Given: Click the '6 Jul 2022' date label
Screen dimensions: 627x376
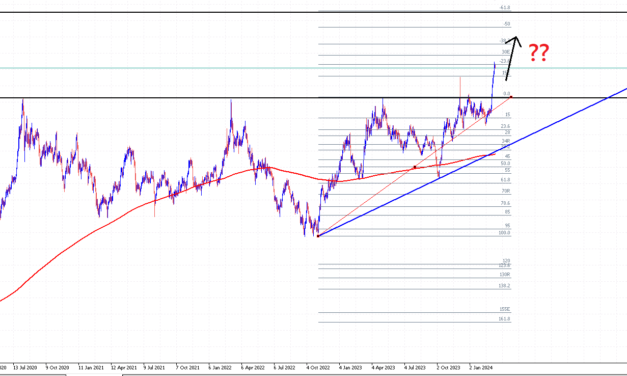Looking at the screenshot, I should pos(284,367).
